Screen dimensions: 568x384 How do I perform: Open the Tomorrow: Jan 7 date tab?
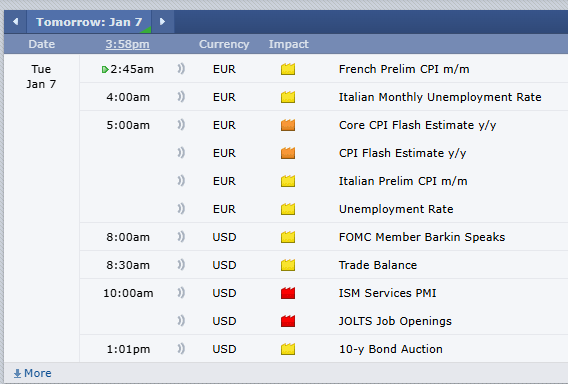89,22
